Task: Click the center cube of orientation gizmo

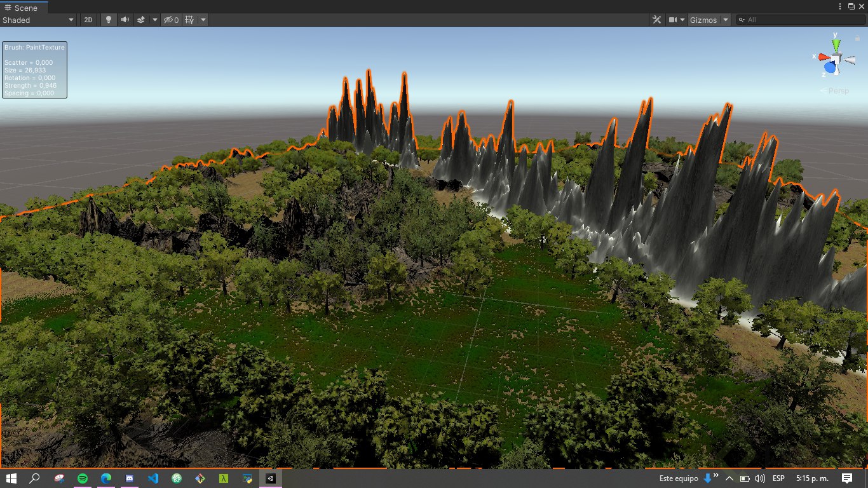Action: [836, 58]
